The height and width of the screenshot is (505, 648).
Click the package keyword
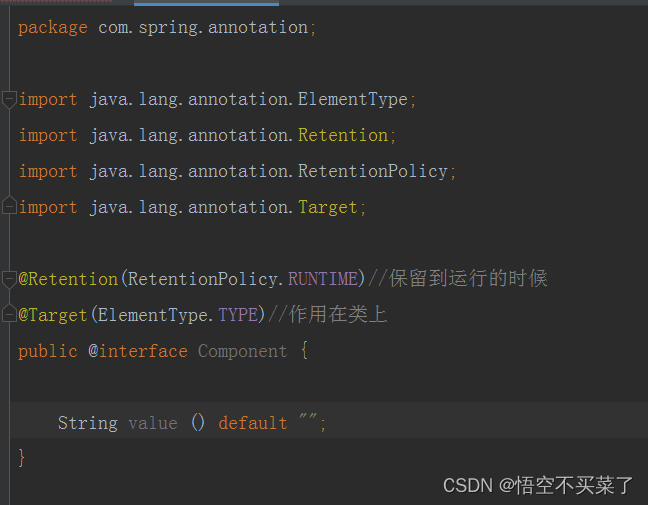[53, 28]
